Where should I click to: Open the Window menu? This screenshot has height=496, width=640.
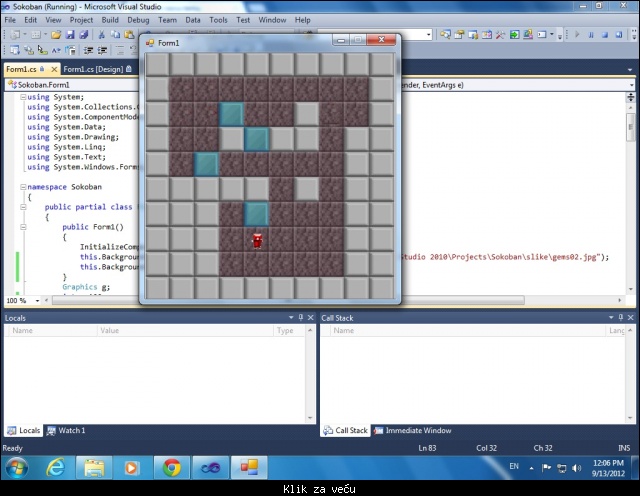(272, 20)
